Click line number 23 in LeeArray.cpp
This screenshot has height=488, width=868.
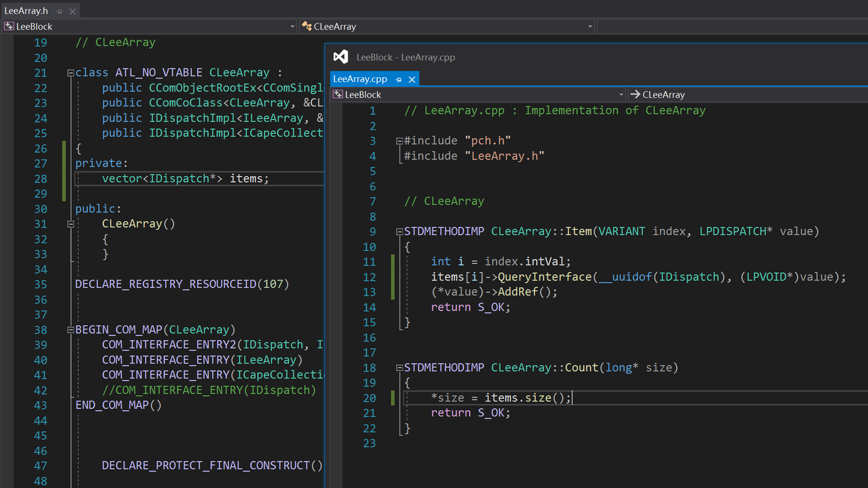coord(369,443)
